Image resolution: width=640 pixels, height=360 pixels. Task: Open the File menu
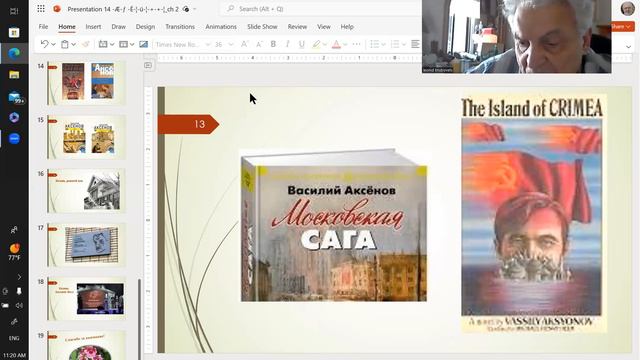(43, 27)
